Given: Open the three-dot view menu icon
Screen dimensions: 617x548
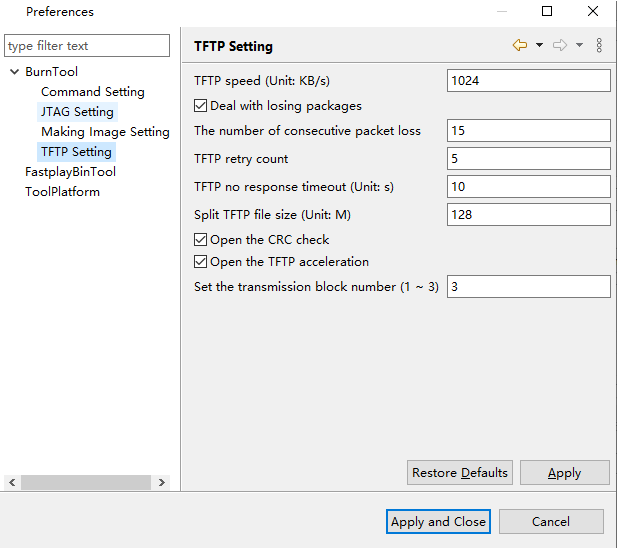Looking at the screenshot, I should tap(599, 46).
